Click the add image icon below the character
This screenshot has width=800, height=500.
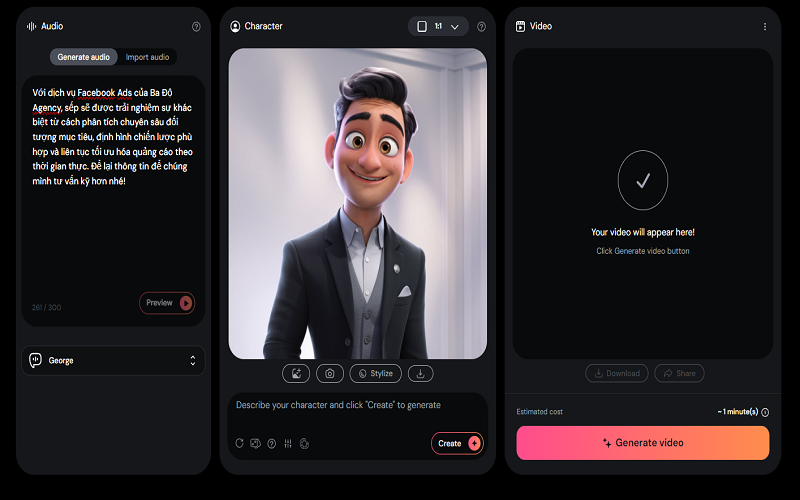tap(296, 373)
